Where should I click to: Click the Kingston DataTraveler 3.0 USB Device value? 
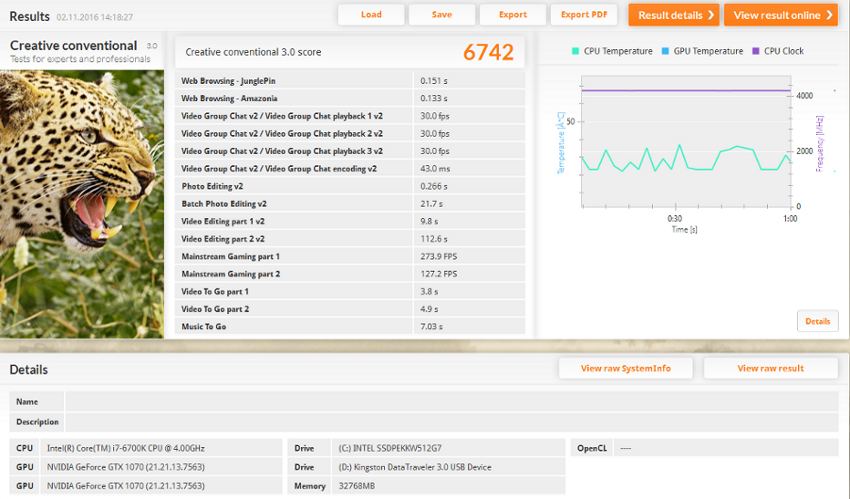[415, 467]
